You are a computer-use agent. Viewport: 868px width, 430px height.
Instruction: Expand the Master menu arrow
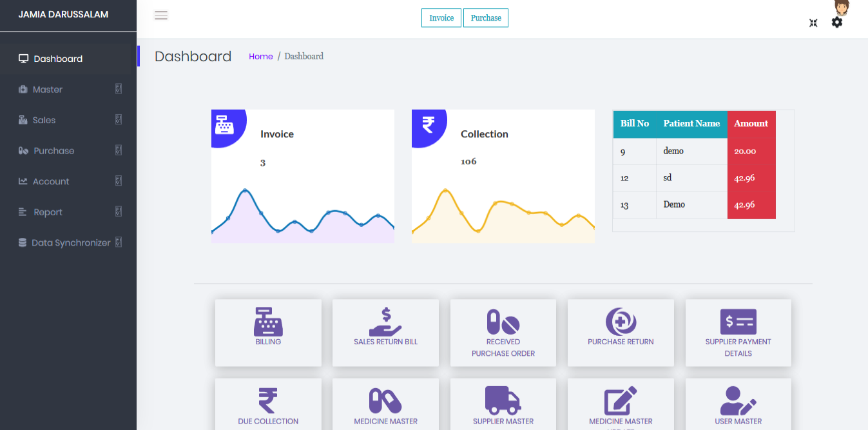(119, 89)
